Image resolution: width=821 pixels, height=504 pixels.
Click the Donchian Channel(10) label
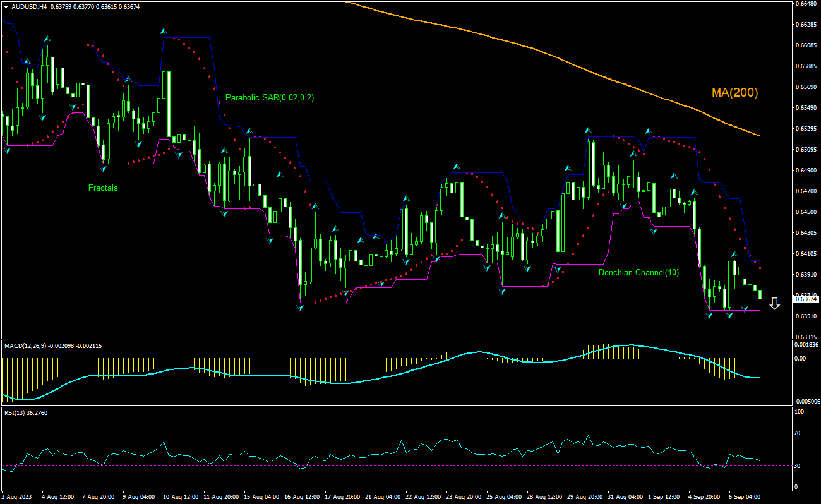[638, 272]
